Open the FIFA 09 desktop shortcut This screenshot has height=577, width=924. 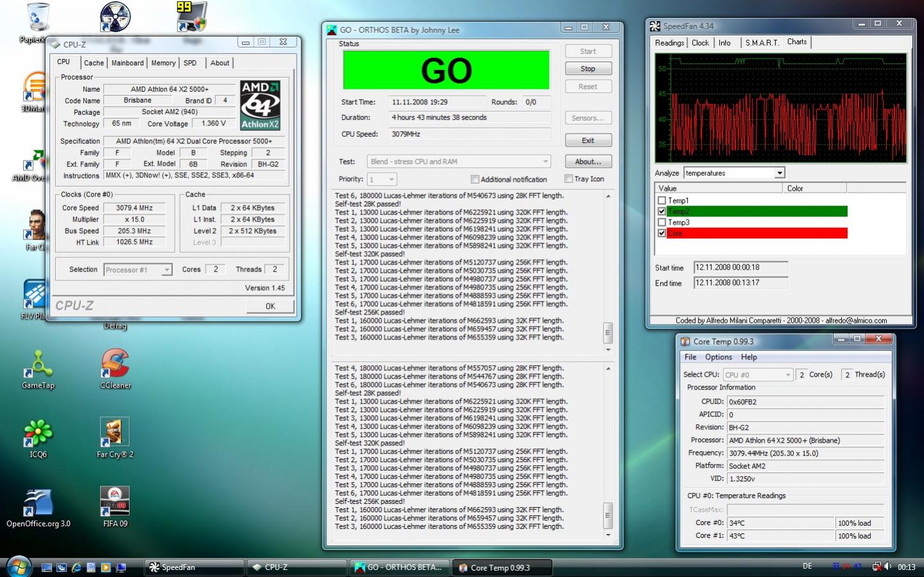point(115,502)
